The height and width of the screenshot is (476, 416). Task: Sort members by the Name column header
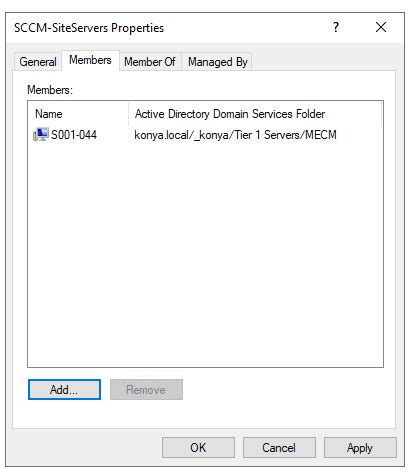pyautogui.click(x=78, y=114)
